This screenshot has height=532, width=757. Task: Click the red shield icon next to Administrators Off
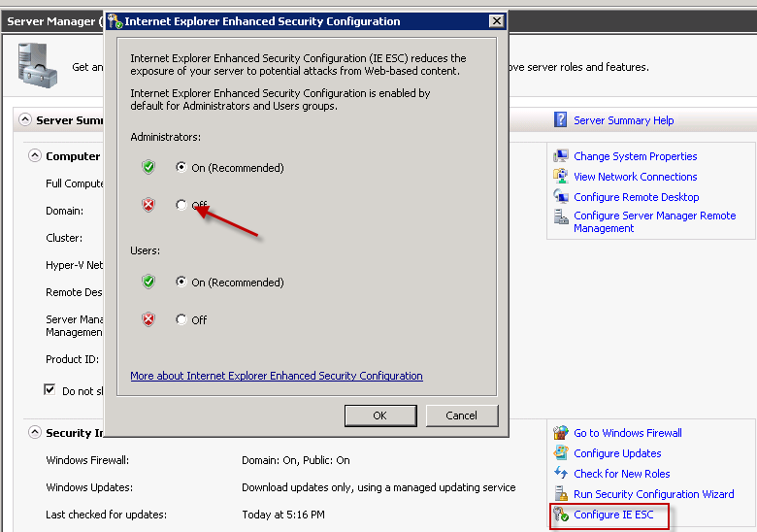148,205
